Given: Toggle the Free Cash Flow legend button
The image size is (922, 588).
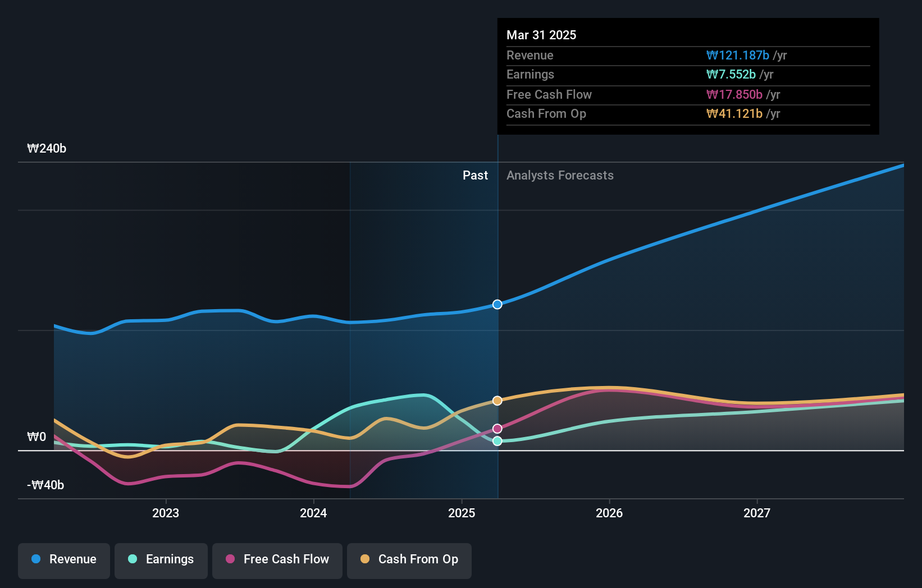Looking at the screenshot, I should click(277, 561).
